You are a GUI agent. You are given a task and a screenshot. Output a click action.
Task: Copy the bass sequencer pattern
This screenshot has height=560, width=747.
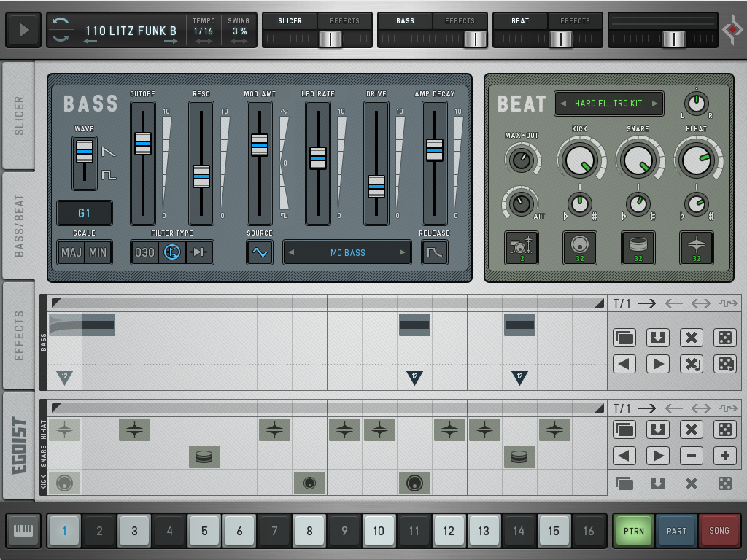coord(624,338)
